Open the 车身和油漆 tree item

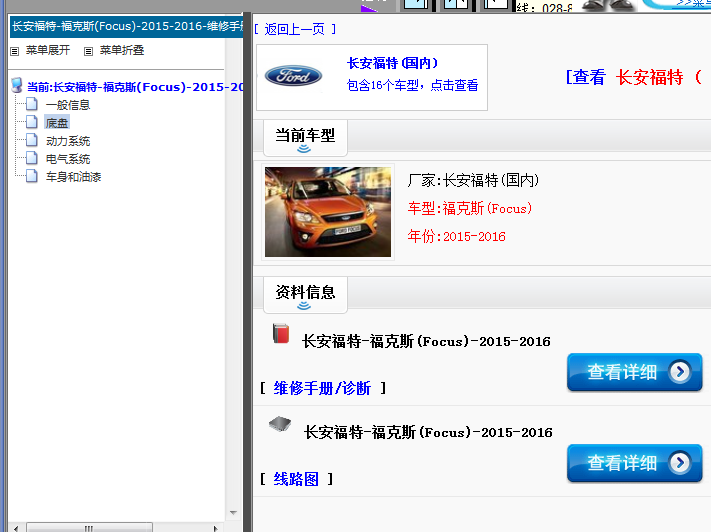[73, 176]
